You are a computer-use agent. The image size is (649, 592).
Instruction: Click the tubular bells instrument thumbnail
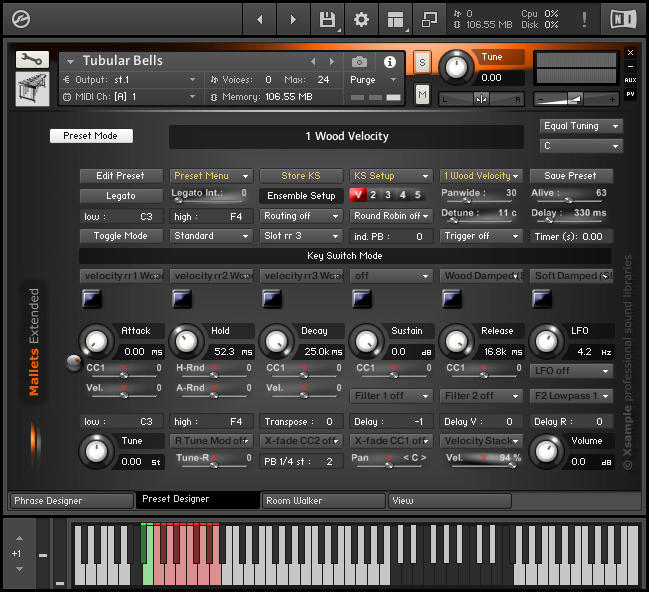coord(32,89)
